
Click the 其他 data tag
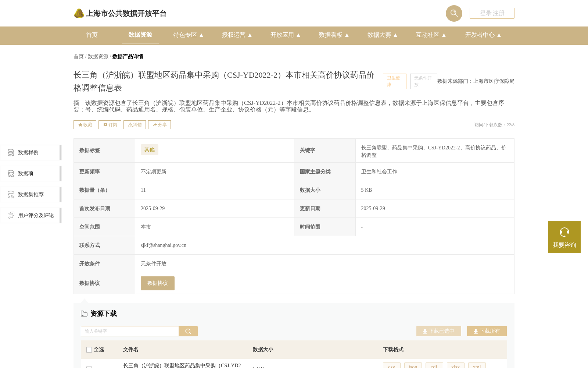pyautogui.click(x=150, y=150)
